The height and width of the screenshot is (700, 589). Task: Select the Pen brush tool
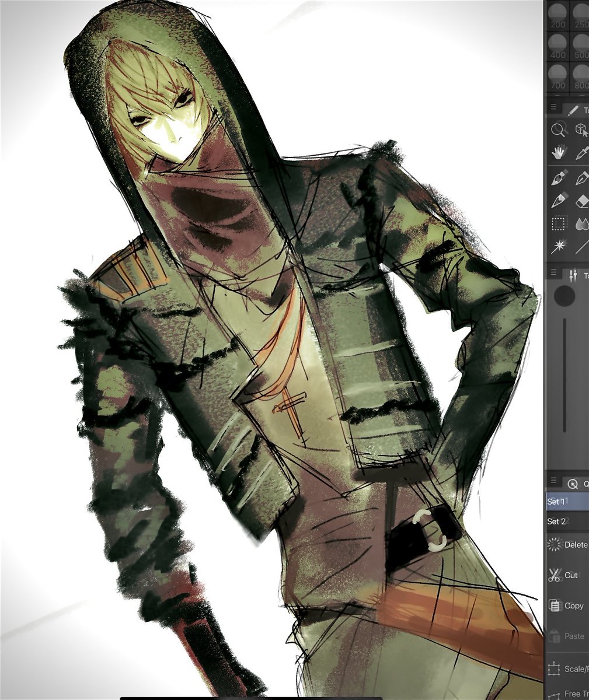point(559,177)
